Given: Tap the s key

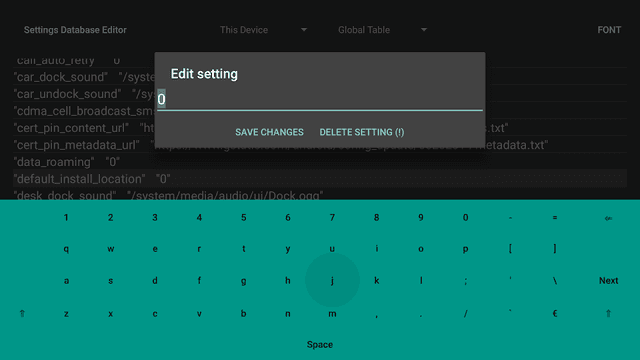Looking at the screenshot, I should click(x=111, y=281).
